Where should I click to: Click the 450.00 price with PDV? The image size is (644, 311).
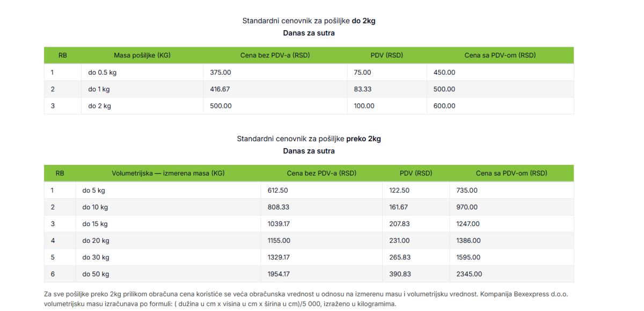444,73
